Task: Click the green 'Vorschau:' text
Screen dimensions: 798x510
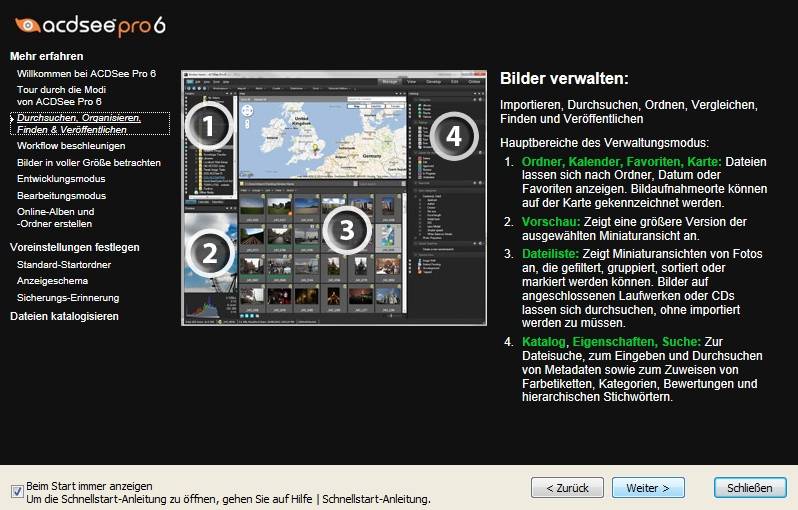Action: coord(551,222)
